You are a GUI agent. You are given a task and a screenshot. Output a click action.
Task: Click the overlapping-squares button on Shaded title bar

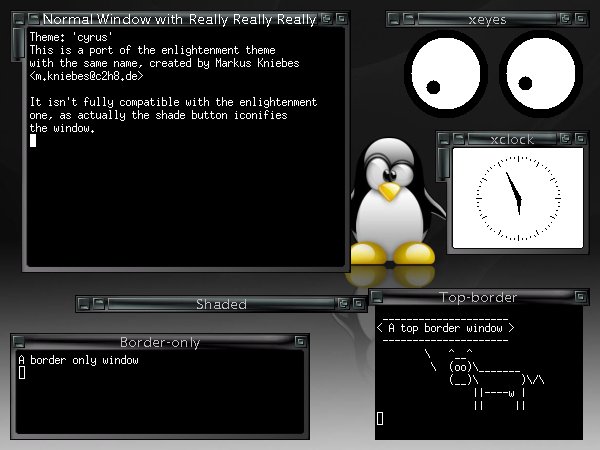pyautogui.click(x=343, y=304)
